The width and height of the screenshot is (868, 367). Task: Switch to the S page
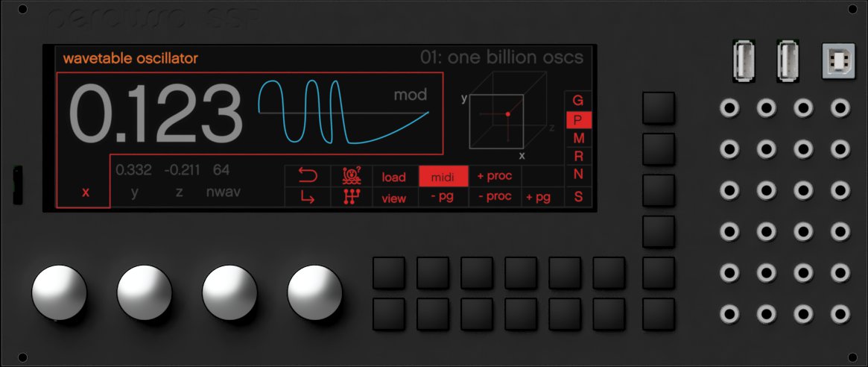(578, 197)
